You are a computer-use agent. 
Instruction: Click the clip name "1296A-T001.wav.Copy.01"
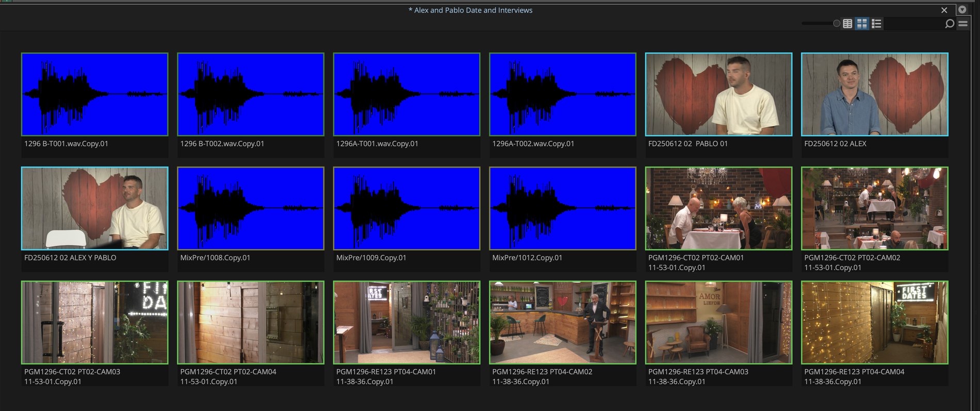pyautogui.click(x=377, y=144)
